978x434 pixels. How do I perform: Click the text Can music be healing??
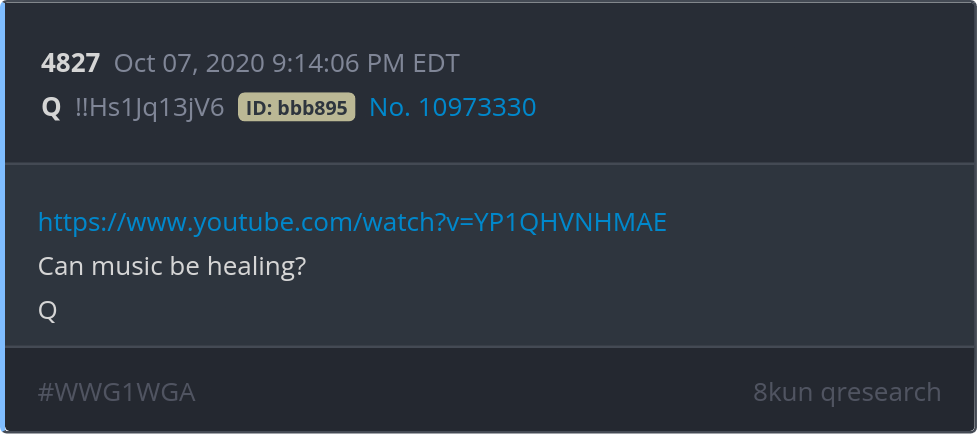coord(172,267)
